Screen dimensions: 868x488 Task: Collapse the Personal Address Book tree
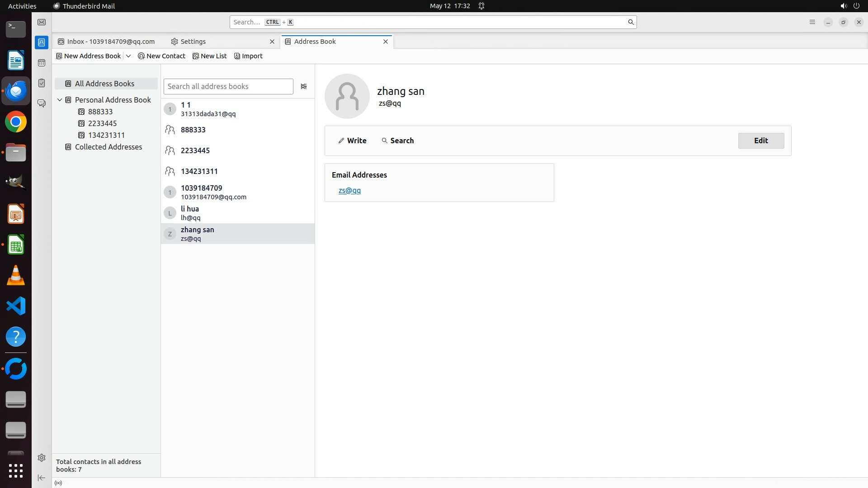[x=60, y=100]
